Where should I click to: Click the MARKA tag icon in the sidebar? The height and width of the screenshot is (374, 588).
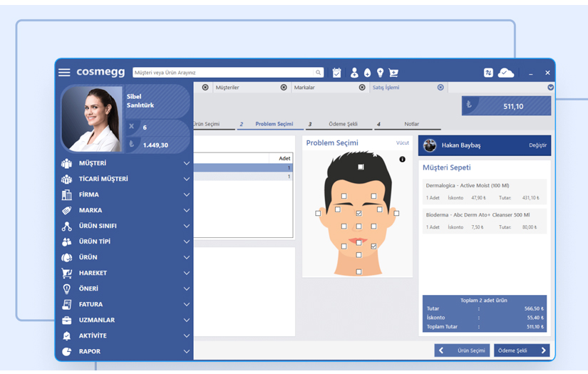tap(67, 211)
